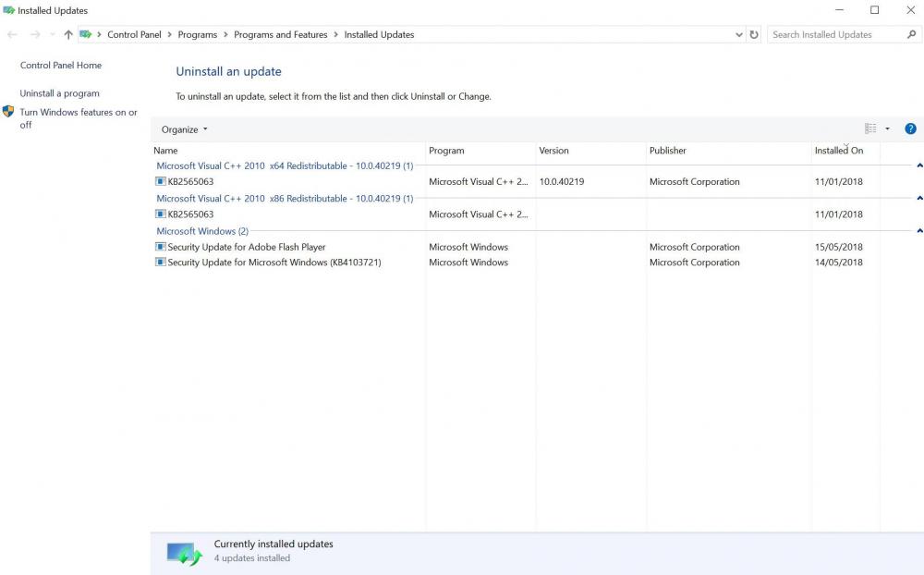Viewport: 924px width, 575px height.
Task: Sort by the Name column header
Action: pos(288,151)
